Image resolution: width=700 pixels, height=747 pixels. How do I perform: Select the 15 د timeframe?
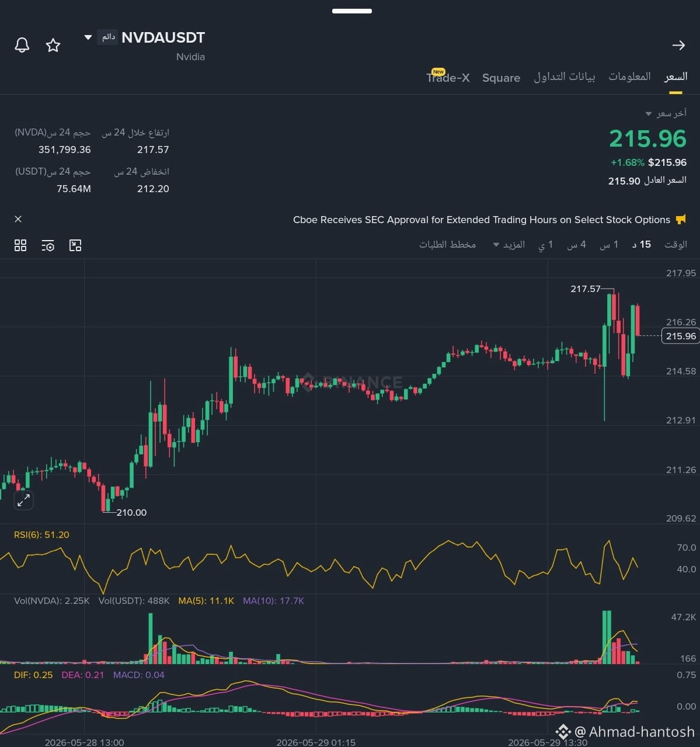(642, 244)
